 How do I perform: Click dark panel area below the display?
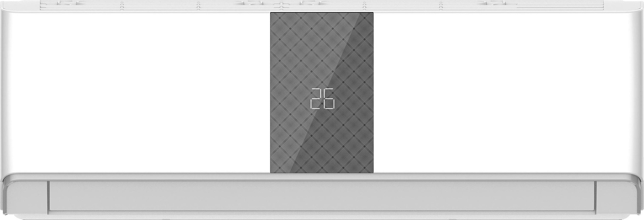pos(322,141)
